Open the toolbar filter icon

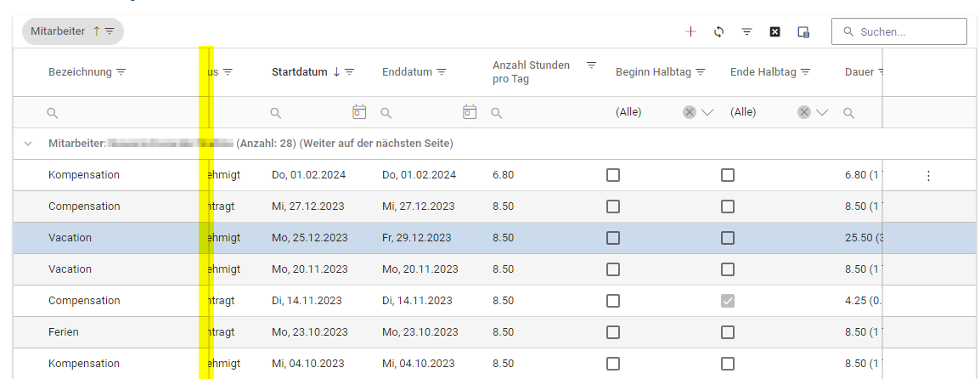click(746, 31)
